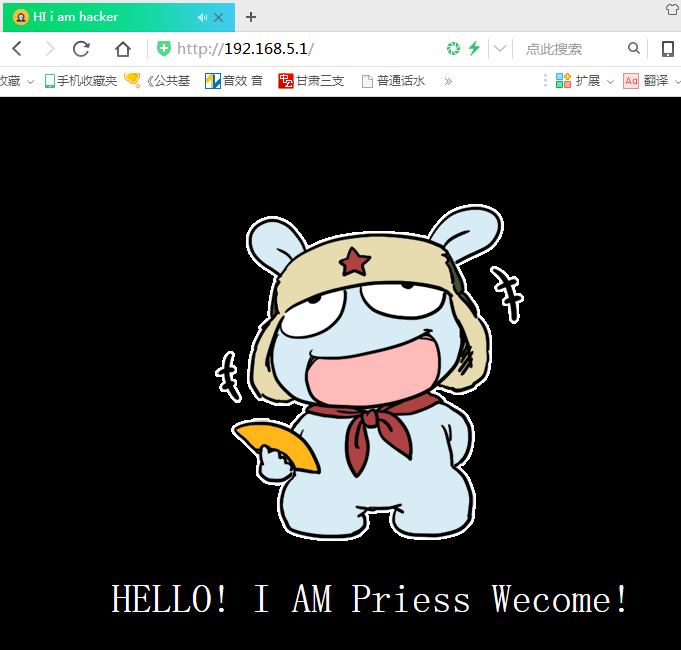Click the cartoon rabbit image

[x=369, y=373]
